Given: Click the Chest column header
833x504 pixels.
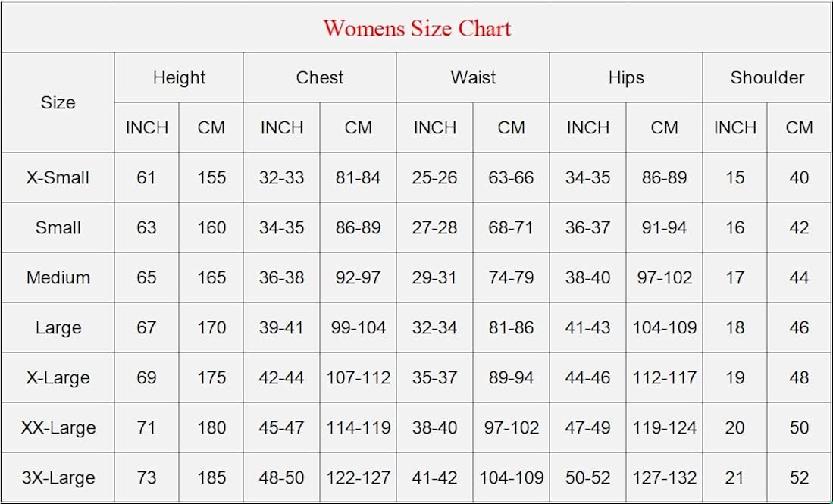Looking at the screenshot, I should point(320,77).
